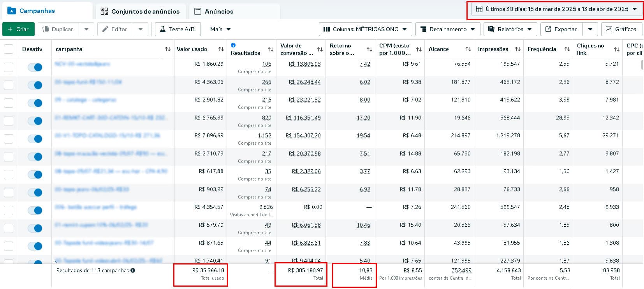Click the Duplicar button
Viewport: 644px width, 289px height.
tap(58, 29)
